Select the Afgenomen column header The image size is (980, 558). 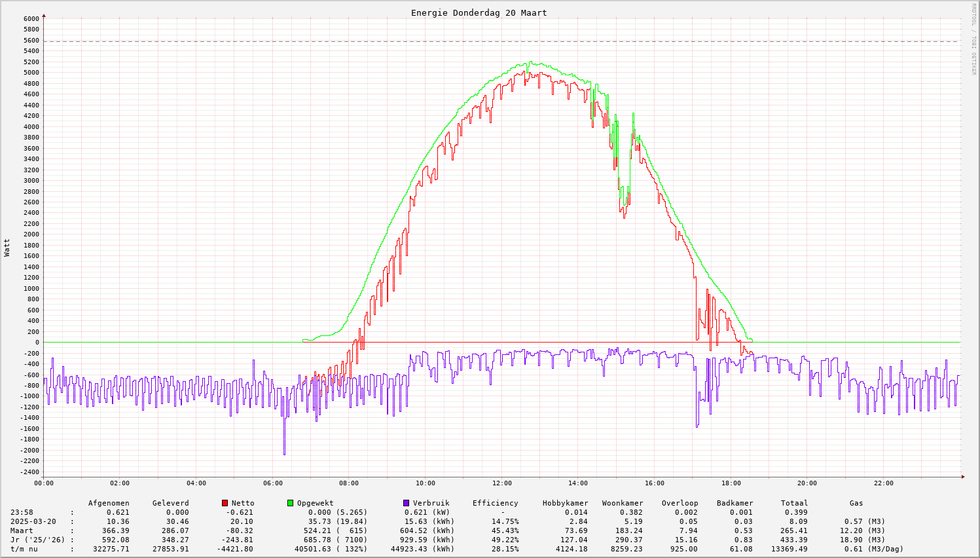coord(109,503)
